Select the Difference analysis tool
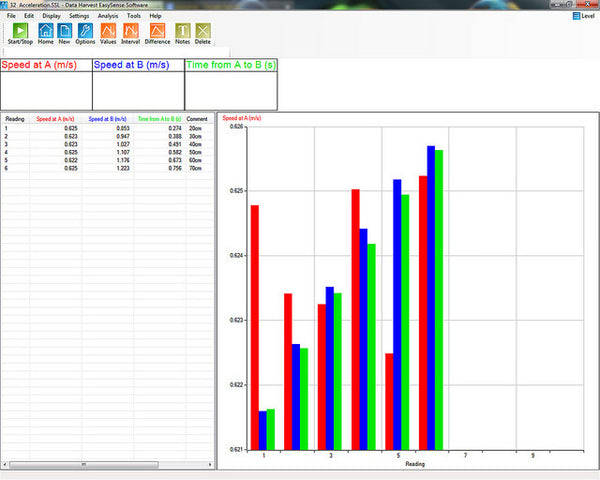Image resolution: width=600 pixels, height=480 pixels. pos(157,31)
